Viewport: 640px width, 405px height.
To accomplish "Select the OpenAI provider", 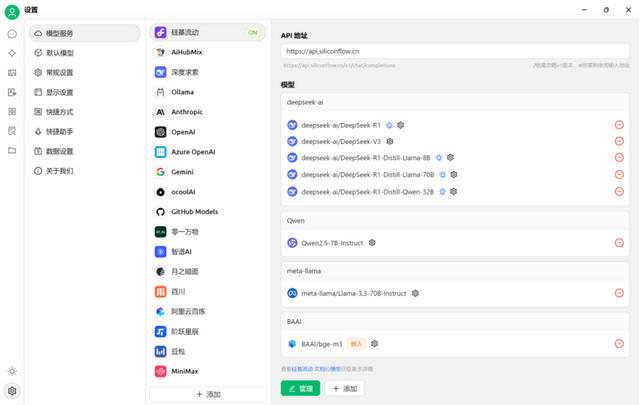I will pyautogui.click(x=207, y=132).
